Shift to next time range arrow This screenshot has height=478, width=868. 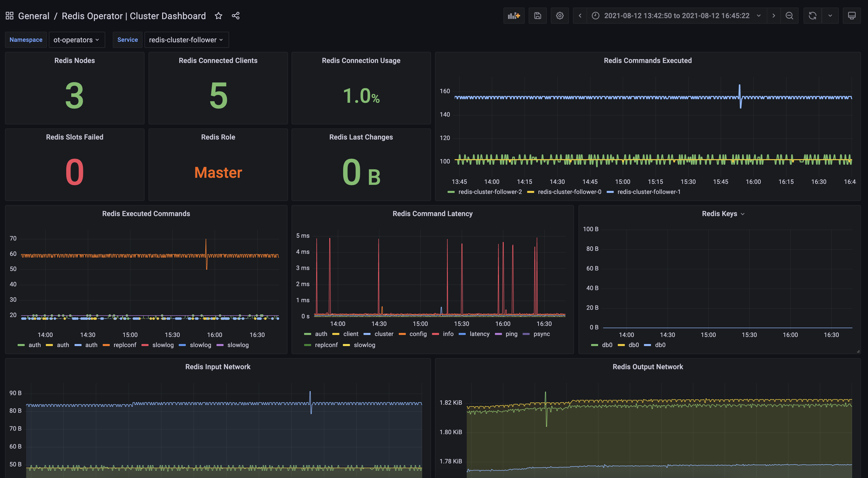point(774,16)
